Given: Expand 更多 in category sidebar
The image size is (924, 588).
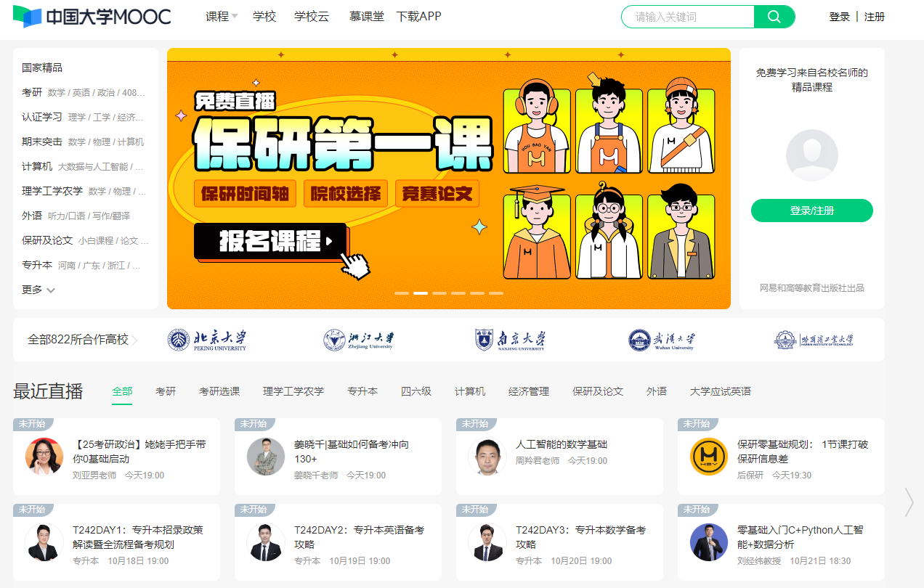Looking at the screenshot, I should pos(38,290).
